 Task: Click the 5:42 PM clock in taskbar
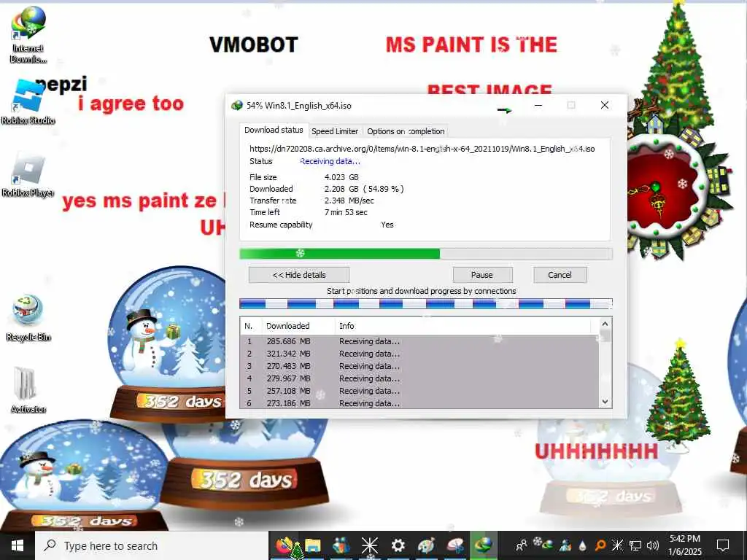pos(684,539)
